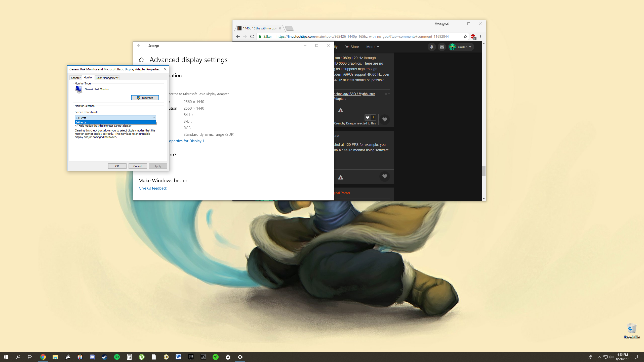Open File Explorer from the taskbar
The width and height of the screenshot is (644, 362).
point(55,357)
